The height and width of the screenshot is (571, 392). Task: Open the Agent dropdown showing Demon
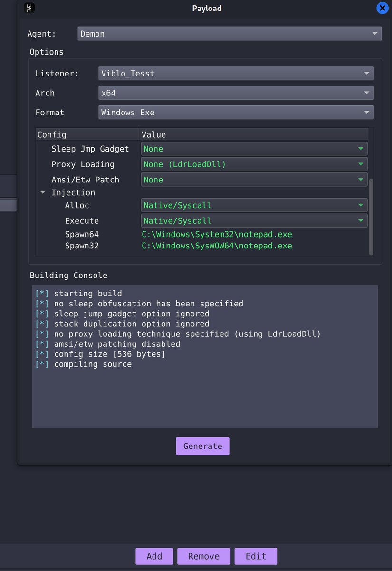point(229,34)
